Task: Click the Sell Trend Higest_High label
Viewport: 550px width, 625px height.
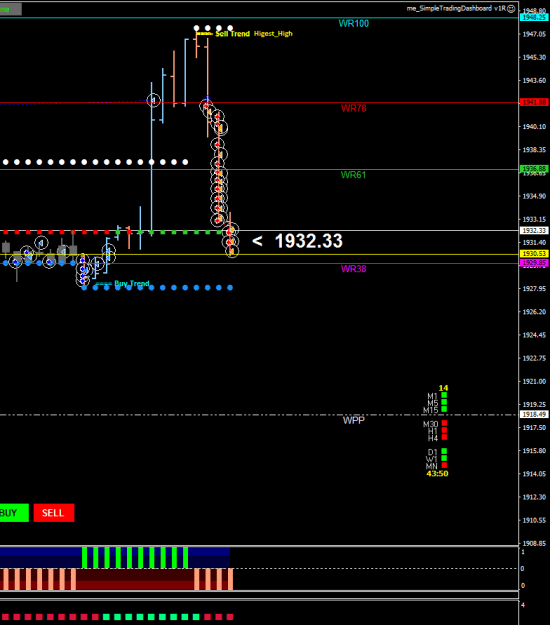Action: [x=254, y=34]
